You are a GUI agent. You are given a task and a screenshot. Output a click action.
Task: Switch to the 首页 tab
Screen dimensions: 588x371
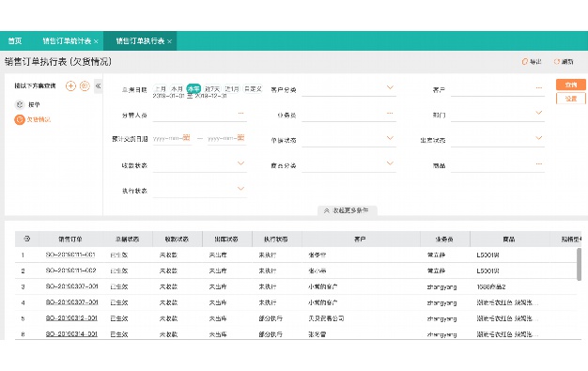15,41
